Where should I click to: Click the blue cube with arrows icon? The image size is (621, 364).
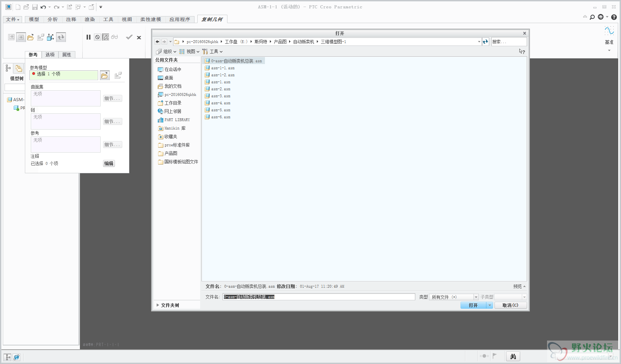(50, 37)
